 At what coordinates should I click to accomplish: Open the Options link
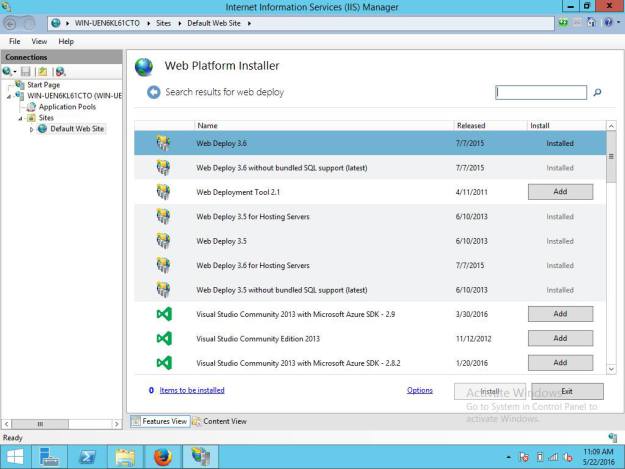pyautogui.click(x=420, y=390)
